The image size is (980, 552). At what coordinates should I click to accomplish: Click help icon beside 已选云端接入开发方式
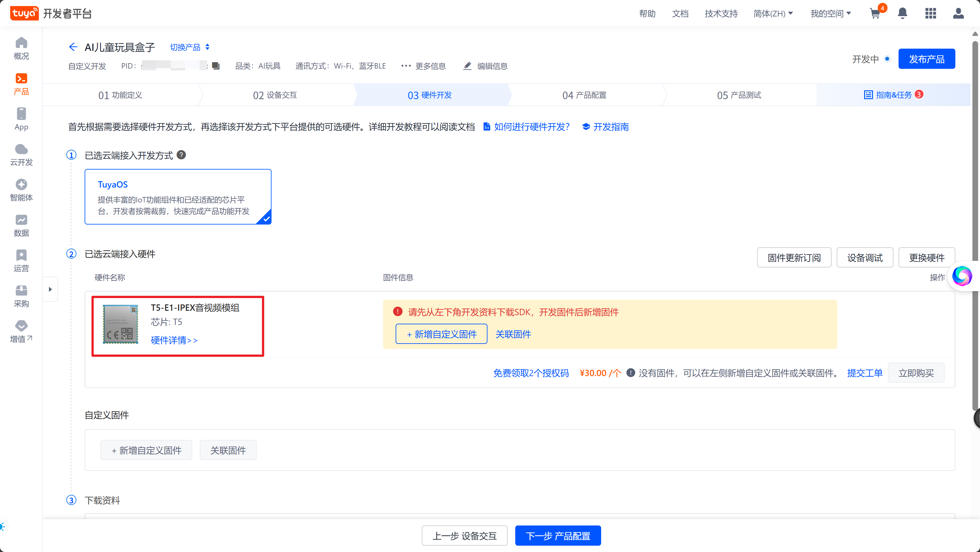click(182, 155)
